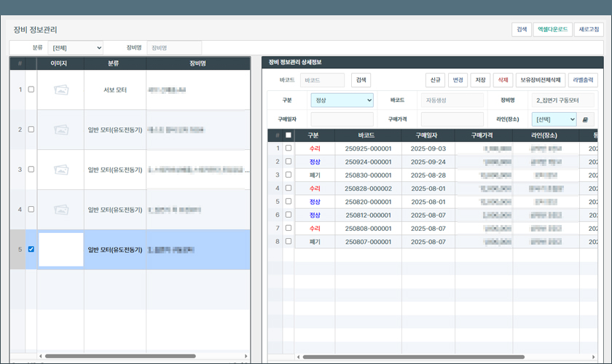
Task: Click the red 삭제 button
Action: (x=502, y=80)
